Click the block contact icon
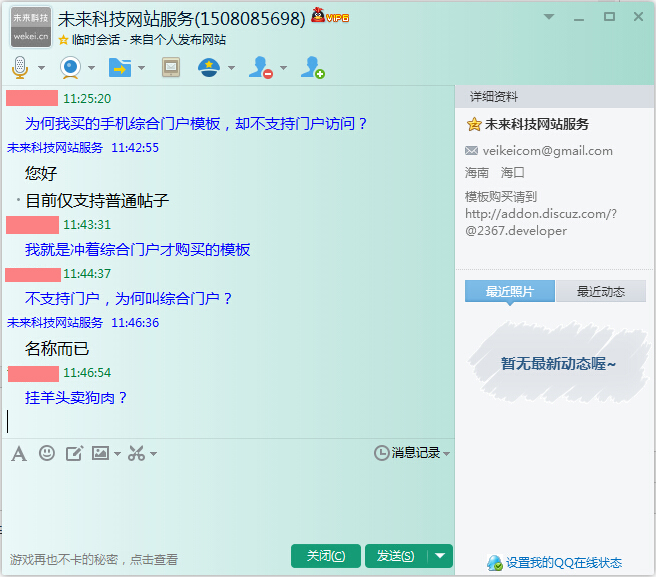Viewport: 656px width, 577px height. coord(261,67)
